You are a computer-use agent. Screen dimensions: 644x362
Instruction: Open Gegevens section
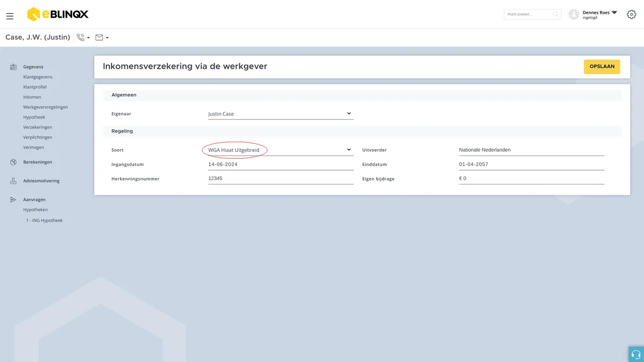33,67
